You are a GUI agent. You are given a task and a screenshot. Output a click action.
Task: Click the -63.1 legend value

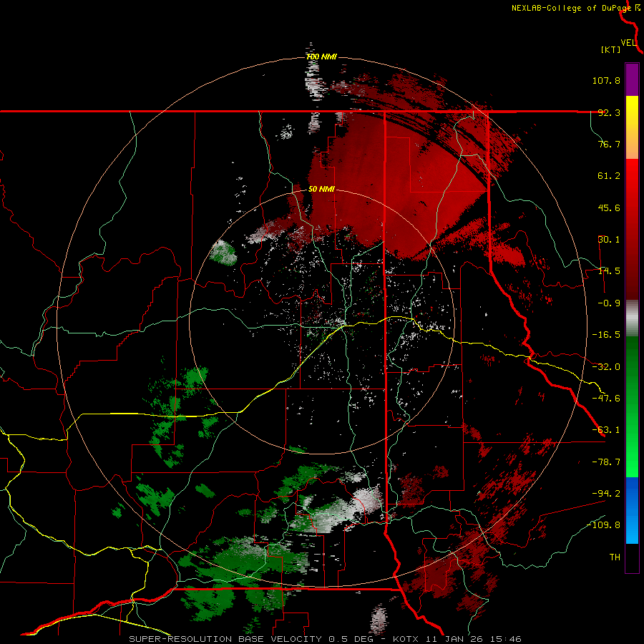[606, 430]
